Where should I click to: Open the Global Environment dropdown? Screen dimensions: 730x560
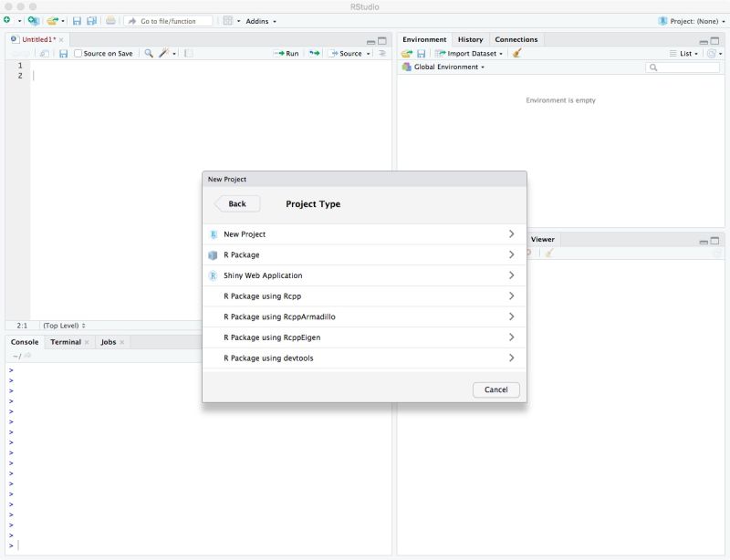(x=443, y=67)
